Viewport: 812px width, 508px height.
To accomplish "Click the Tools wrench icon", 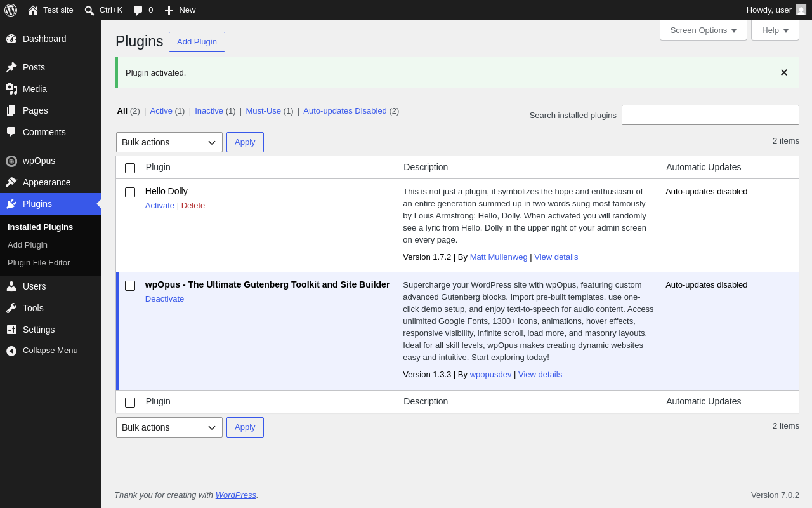I will coord(11,308).
